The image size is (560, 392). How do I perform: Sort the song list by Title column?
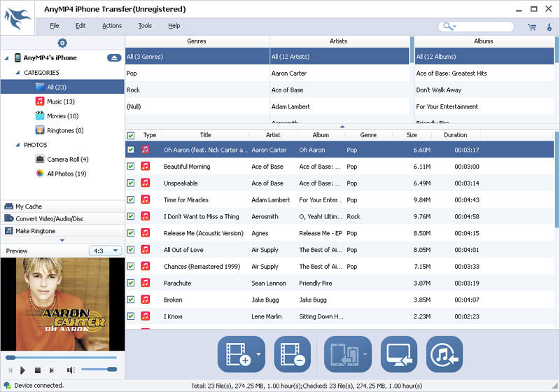(205, 135)
